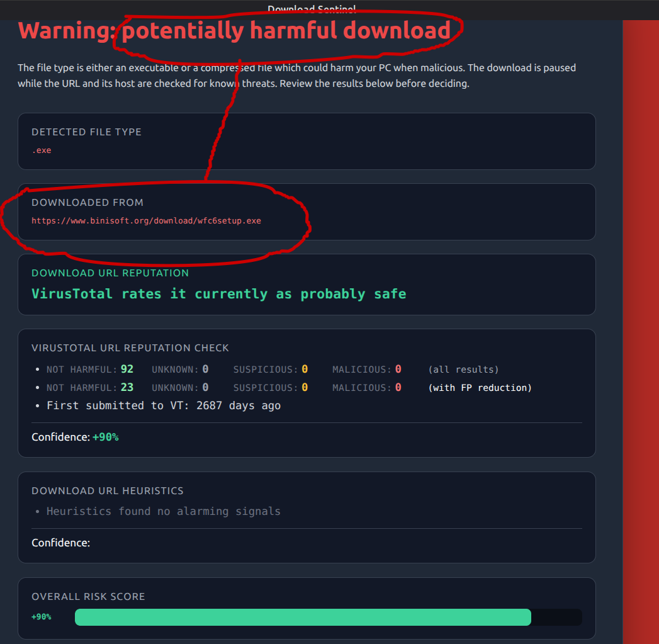This screenshot has height=644, width=659.
Task: Click the +90% label beside risk bar
Action: [41, 617]
